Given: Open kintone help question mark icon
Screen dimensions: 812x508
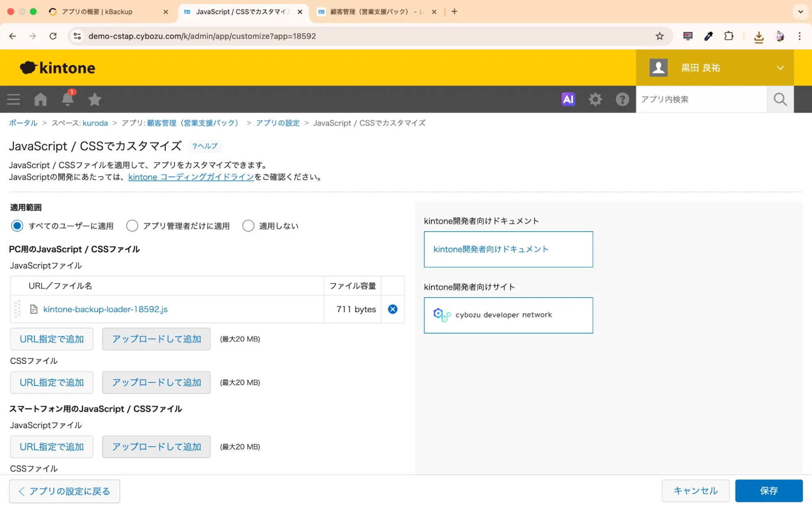Looking at the screenshot, I should (622, 99).
